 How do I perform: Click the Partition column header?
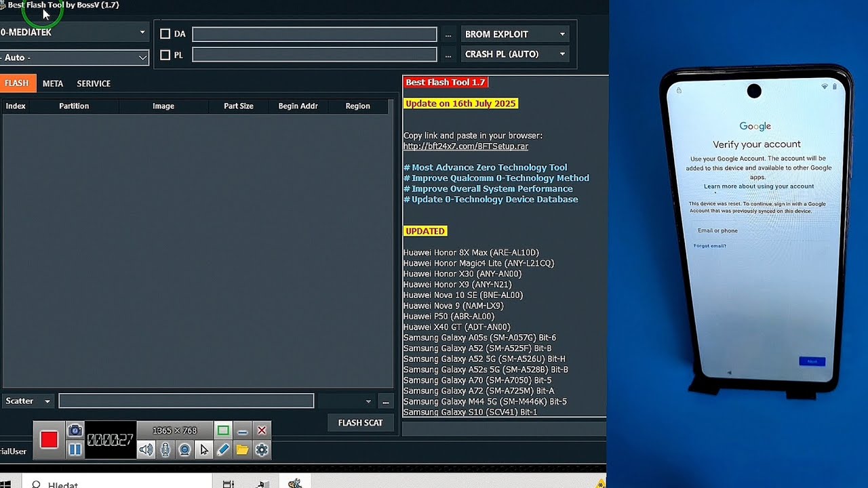pyautogui.click(x=74, y=106)
